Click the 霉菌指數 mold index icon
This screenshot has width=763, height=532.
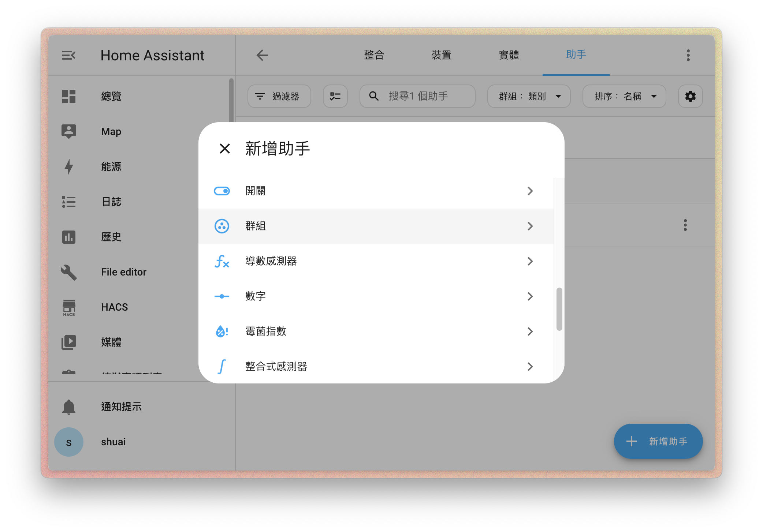pyautogui.click(x=222, y=331)
